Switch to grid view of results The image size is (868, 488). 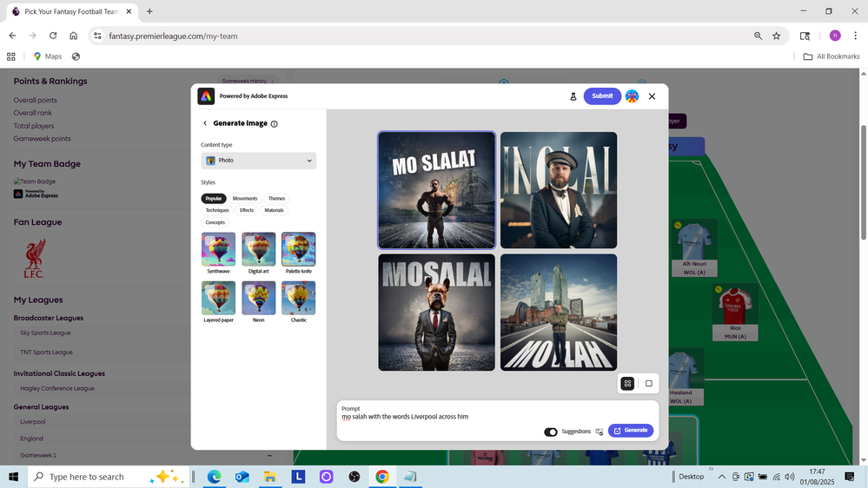(x=627, y=384)
